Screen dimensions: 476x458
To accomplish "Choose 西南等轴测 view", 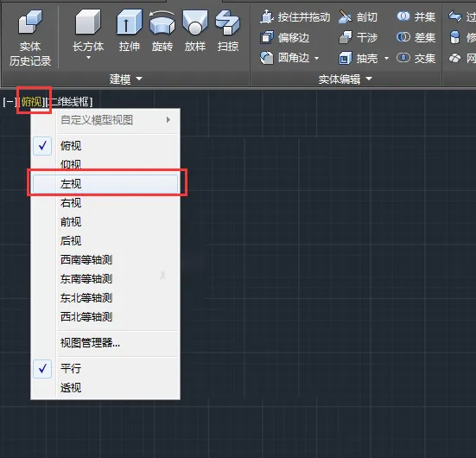I will (x=105, y=259).
